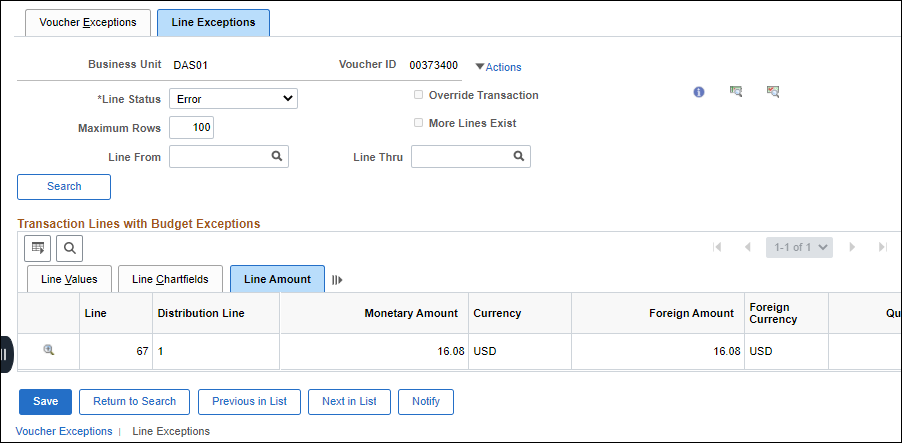Click the grid Find search icon
This screenshot has height=443, width=902.
coord(70,248)
